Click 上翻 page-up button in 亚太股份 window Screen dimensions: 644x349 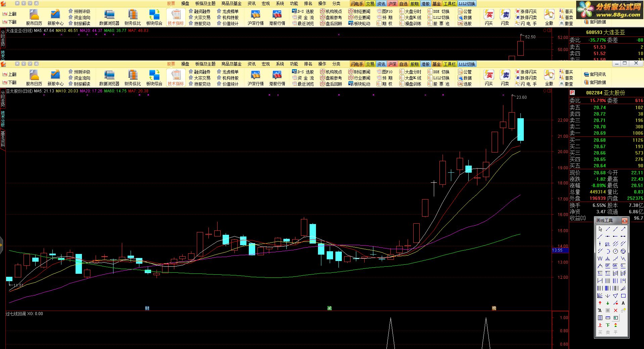9,74
